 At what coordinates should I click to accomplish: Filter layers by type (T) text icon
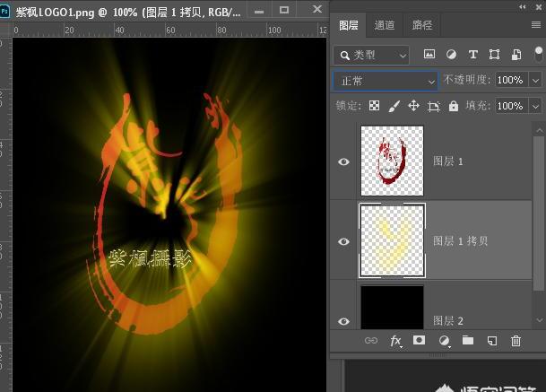pyautogui.click(x=472, y=55)
